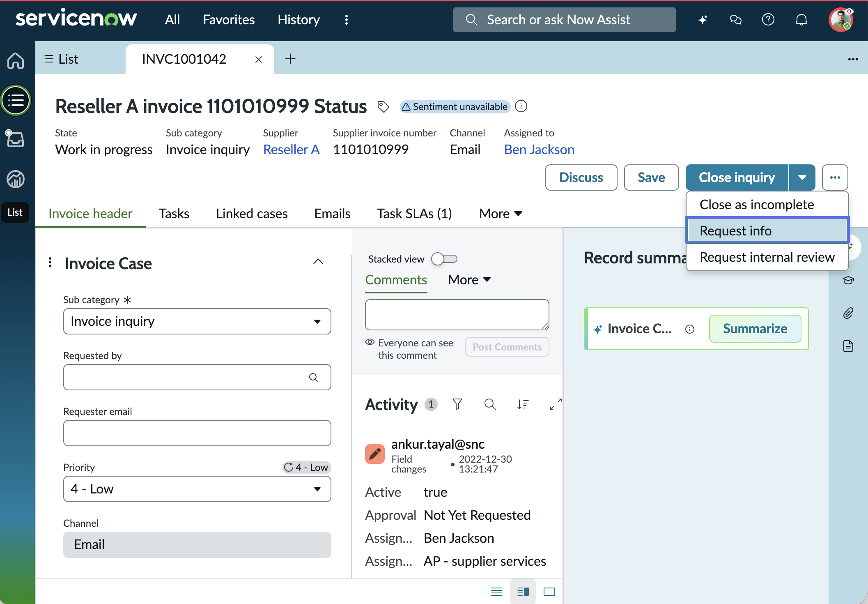Screen dimensions: 868x604
Task: Open Invoice Case section options menu
Action: pos(50,262)
